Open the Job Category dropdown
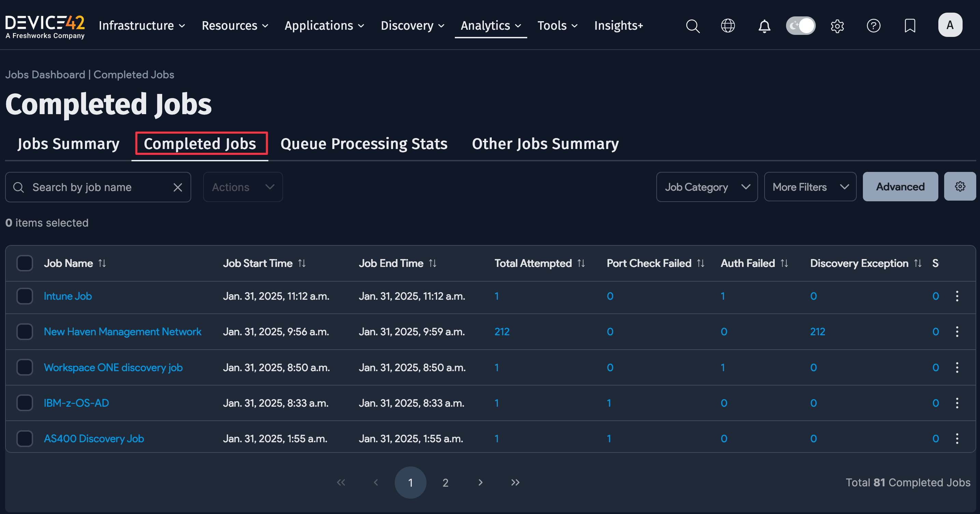Viewport: 980px width, 514px height. tap(707, 187)
